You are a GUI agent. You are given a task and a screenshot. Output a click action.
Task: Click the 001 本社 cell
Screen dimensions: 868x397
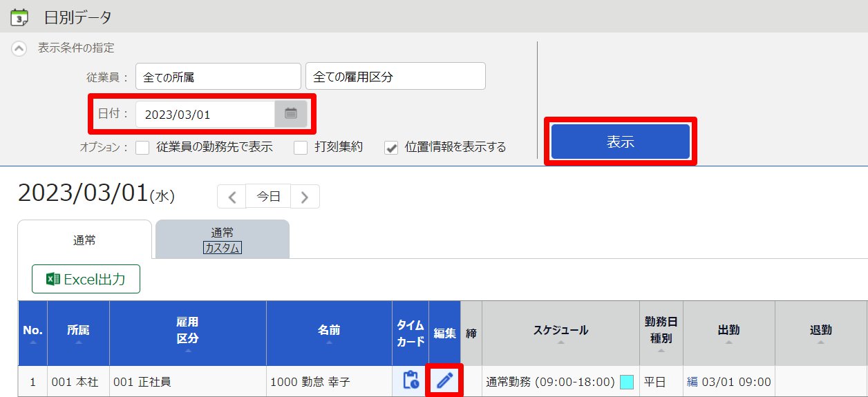[78, 382]
